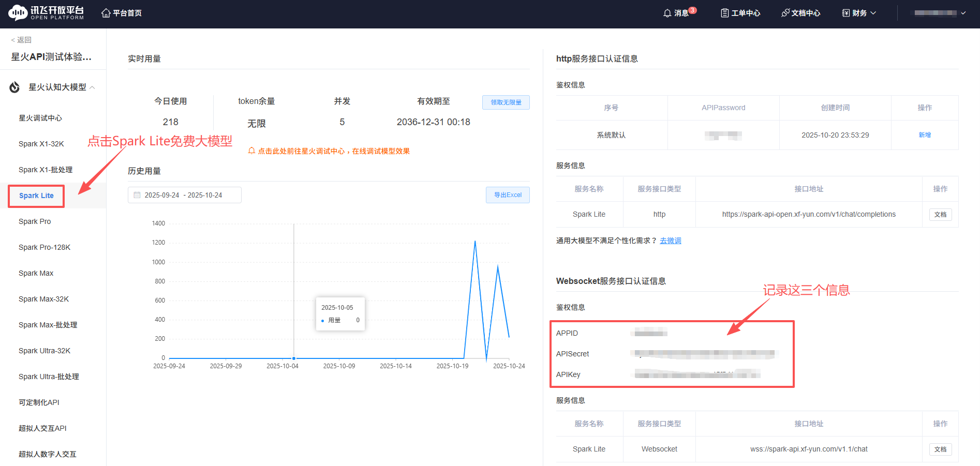This screenshot has height=466, width=980.
Task: Open the 平台首页 home link
Action: 122,13
